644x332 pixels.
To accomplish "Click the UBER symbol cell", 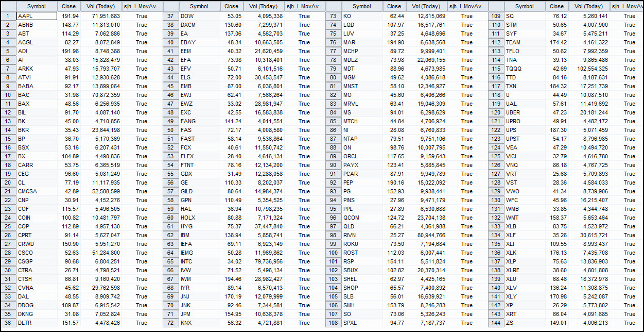I will (525, 112).
